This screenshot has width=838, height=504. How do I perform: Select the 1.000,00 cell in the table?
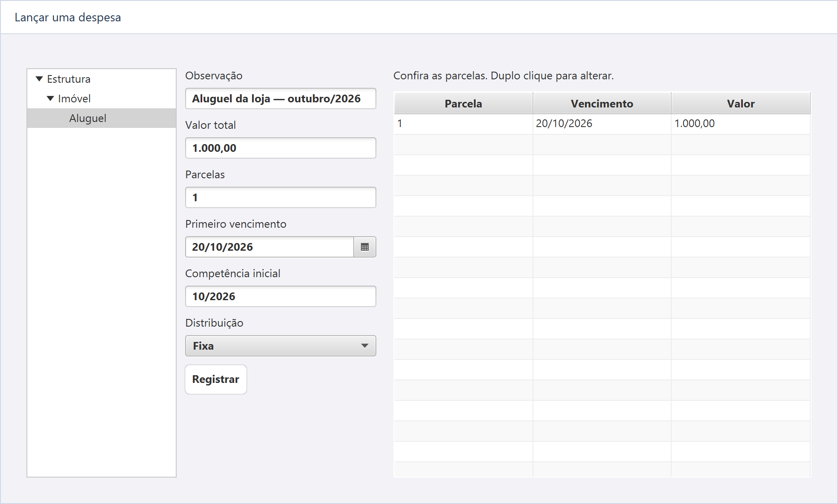click(x=741, y=124)
